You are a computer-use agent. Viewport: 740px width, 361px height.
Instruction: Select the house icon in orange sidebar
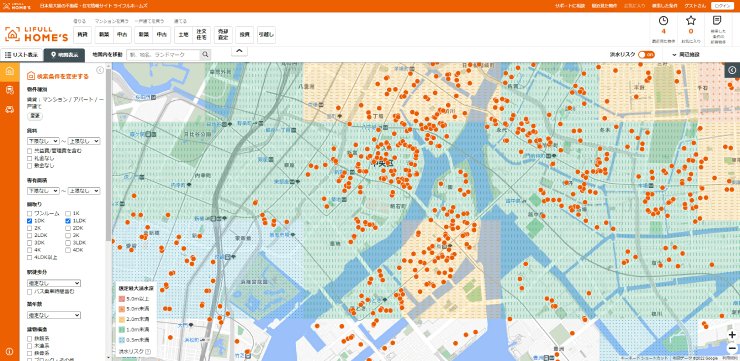tap(9, 72)
